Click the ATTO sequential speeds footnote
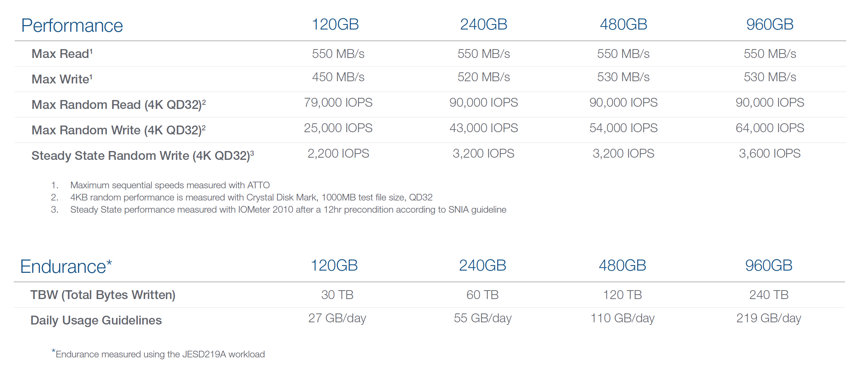This screenshot has height=381, width=868. pyautogui.click(x=170, y=185)
